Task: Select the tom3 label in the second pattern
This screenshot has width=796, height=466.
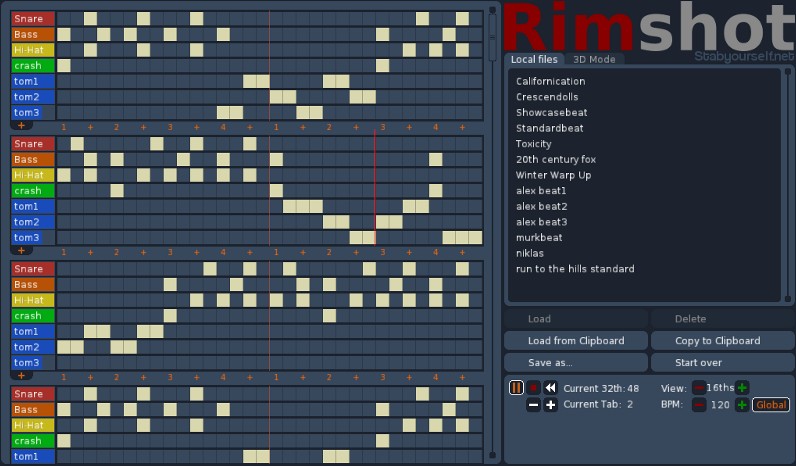Action: point(32,238)
